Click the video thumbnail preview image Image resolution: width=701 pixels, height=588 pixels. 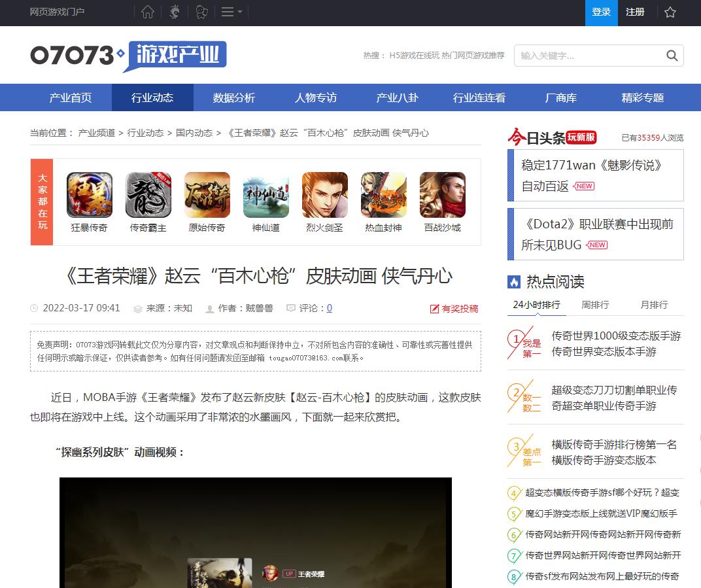coord(220,573)
